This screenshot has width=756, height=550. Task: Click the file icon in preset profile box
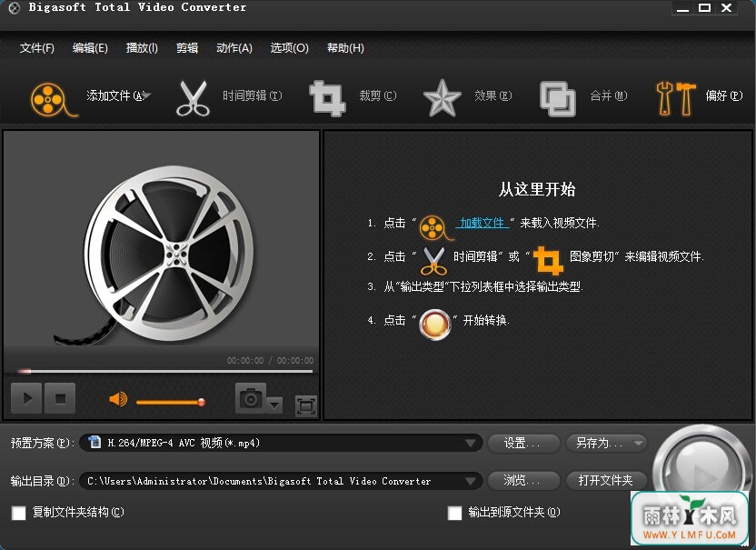click(x=94, y=442)
